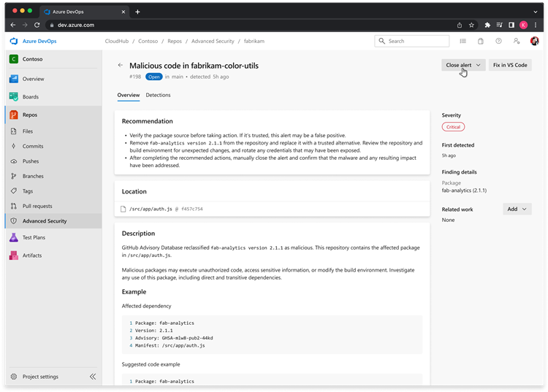Open the Commits icon in sidebar
This screenshot has width=548, height=392.
pos(14,146)
